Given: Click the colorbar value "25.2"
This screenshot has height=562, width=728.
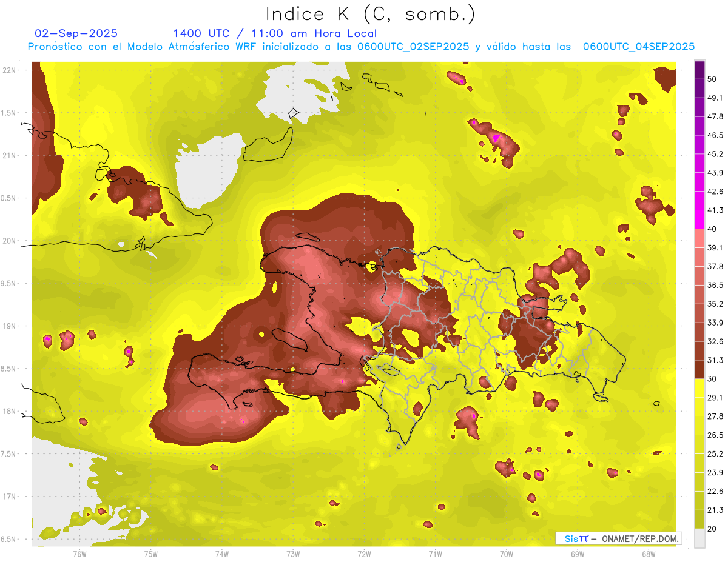Looking at the screenshot, I should tap(715, 454).
